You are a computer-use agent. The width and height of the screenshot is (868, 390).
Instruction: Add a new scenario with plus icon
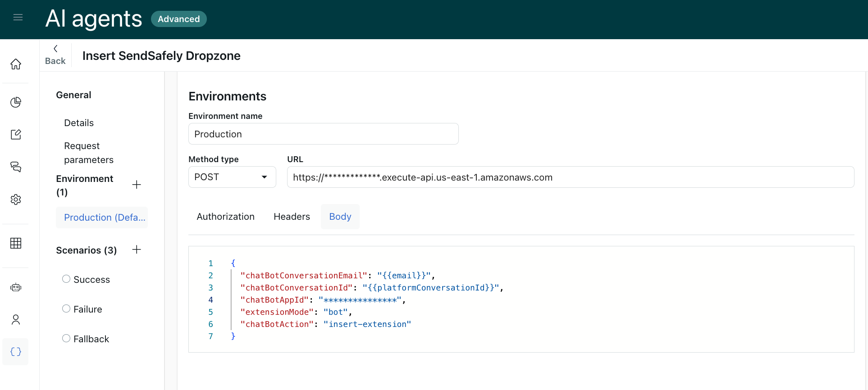tap(137, 249)
